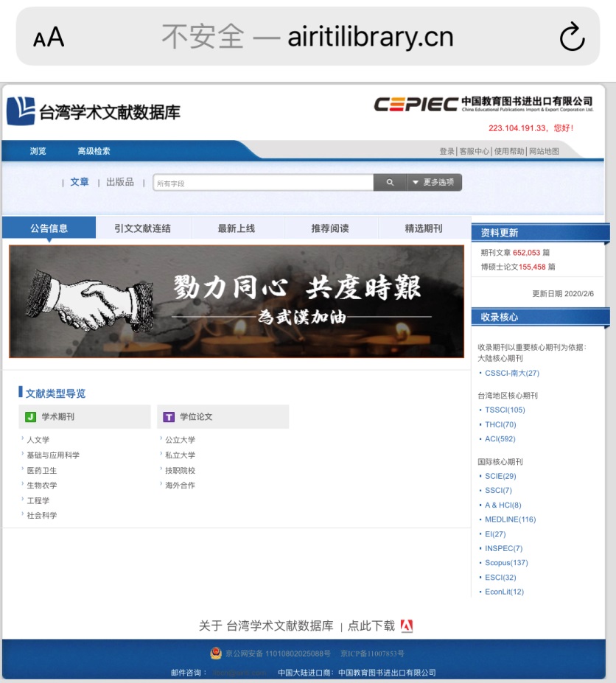Viewport: 616px width, 683px height.
Task: Open the 浏览 menu
Action: click(x=38, y=151)
